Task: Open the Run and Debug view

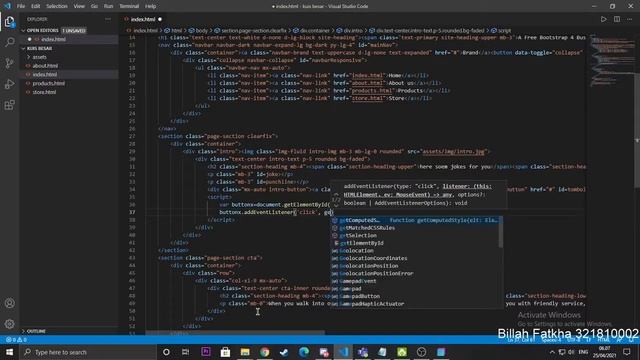Action: point(9,84)
